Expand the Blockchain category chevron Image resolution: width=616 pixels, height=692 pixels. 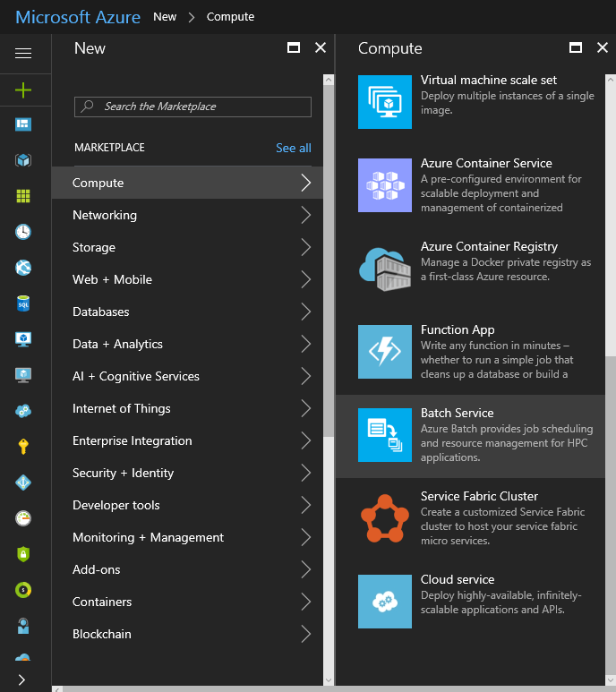306,634
